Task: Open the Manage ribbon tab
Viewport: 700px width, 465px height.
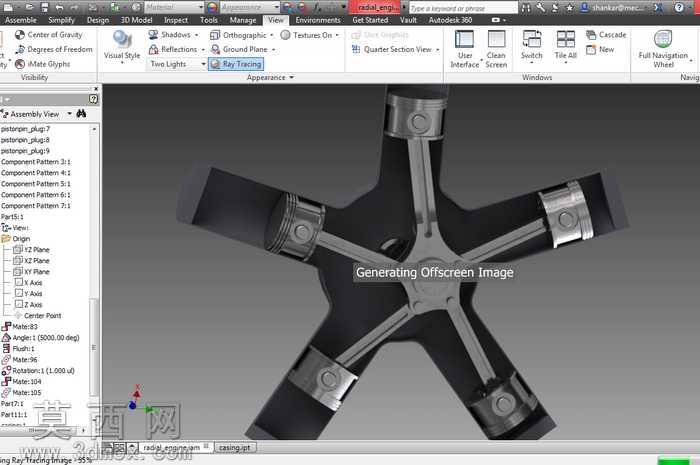Action: click(x=243, y=20)
